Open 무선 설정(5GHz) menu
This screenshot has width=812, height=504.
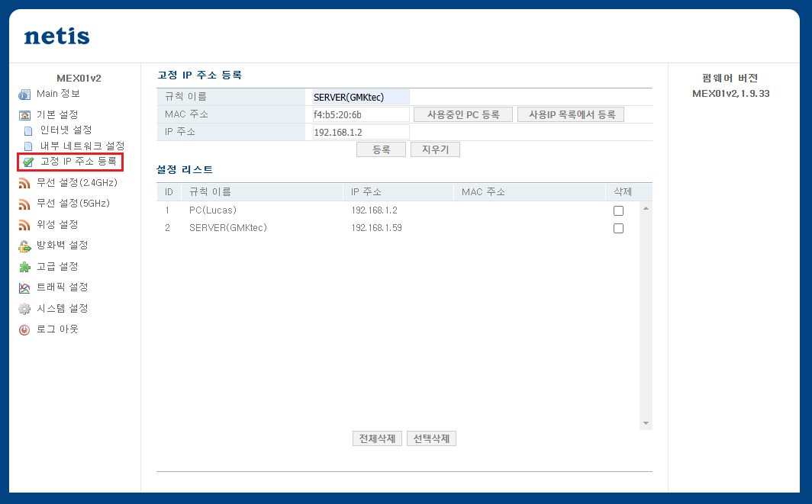tap(73, 204)
